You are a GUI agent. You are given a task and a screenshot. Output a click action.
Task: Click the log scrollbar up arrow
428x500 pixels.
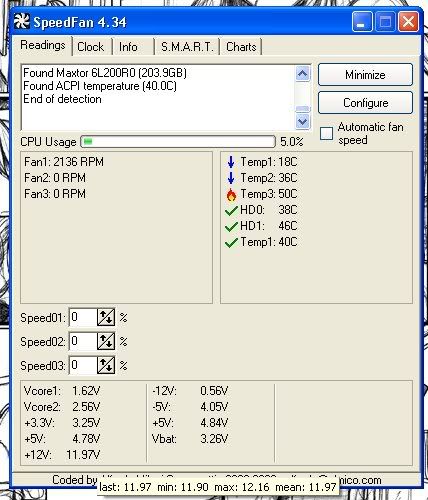[303, 74]
